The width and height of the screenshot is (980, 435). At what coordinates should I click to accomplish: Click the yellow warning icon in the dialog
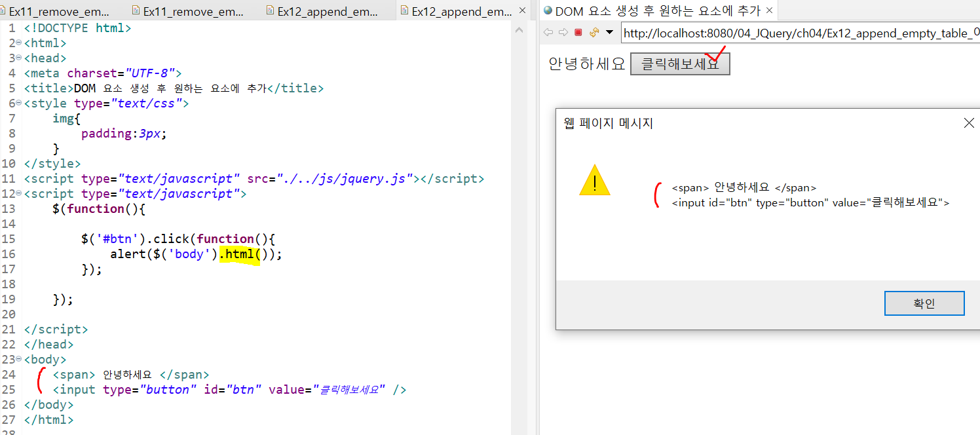click(595, 180)
